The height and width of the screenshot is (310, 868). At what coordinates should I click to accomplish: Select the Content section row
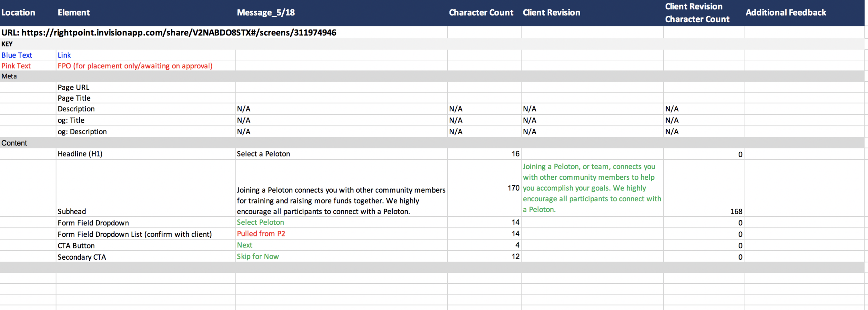[x=432, y=143]
